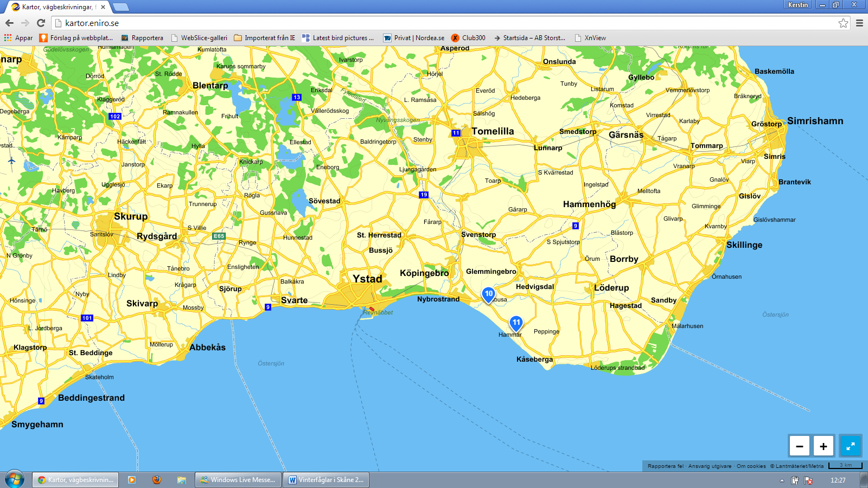The width and height of the screenshot is (868, 488).
Task: Click road 13 shield near Blentarp
Action: 297,97
